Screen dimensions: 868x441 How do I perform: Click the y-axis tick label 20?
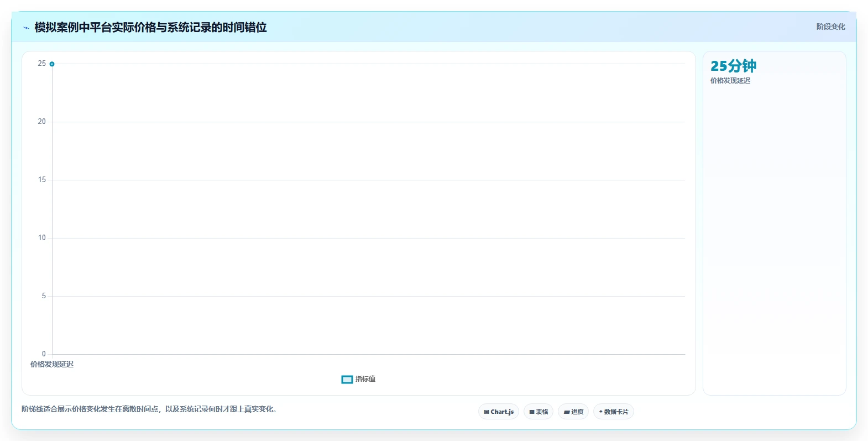click(x=42, y=122)
